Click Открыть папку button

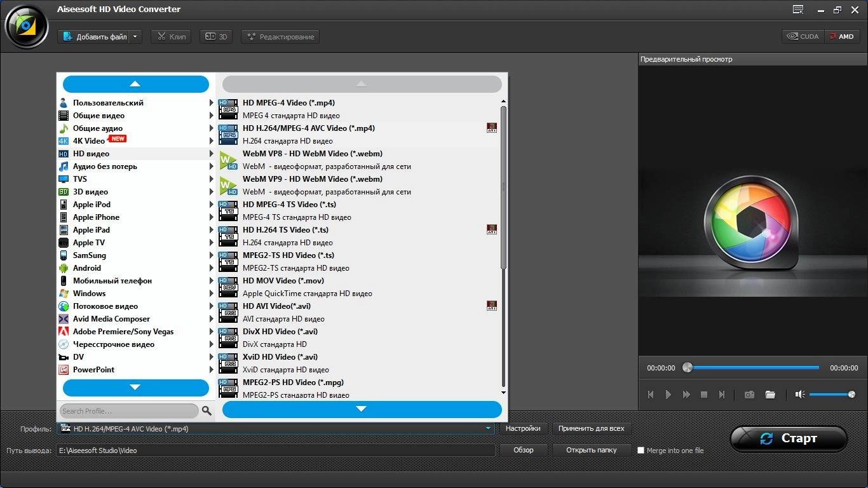pyautogui.click(x=591, y=450)
